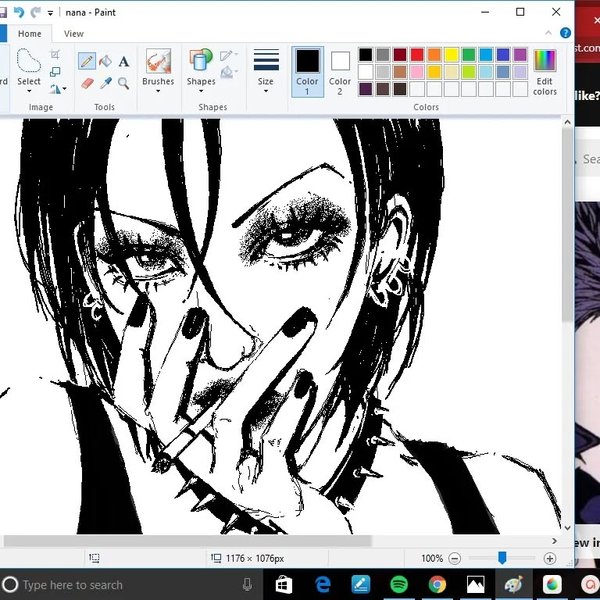Select the Color picker eyedropper tool
The width and height of the screenshot is (600, 600).
[x=105, y=83]
